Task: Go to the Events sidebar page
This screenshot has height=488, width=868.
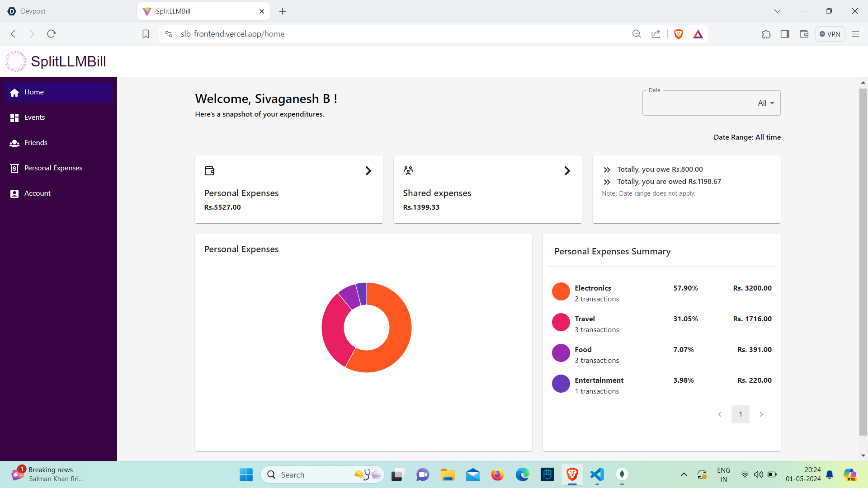Action: [34, 117]
